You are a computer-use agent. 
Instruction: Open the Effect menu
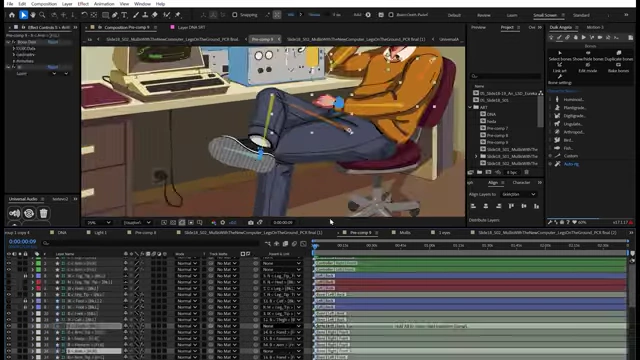tap(83, 4)
